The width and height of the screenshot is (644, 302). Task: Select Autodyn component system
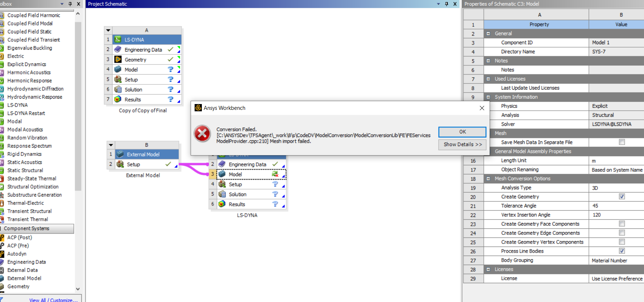[x=17, y=254]
